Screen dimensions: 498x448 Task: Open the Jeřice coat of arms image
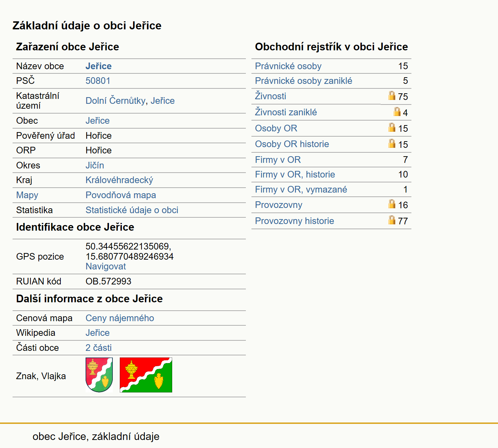(x=99, y=375)
